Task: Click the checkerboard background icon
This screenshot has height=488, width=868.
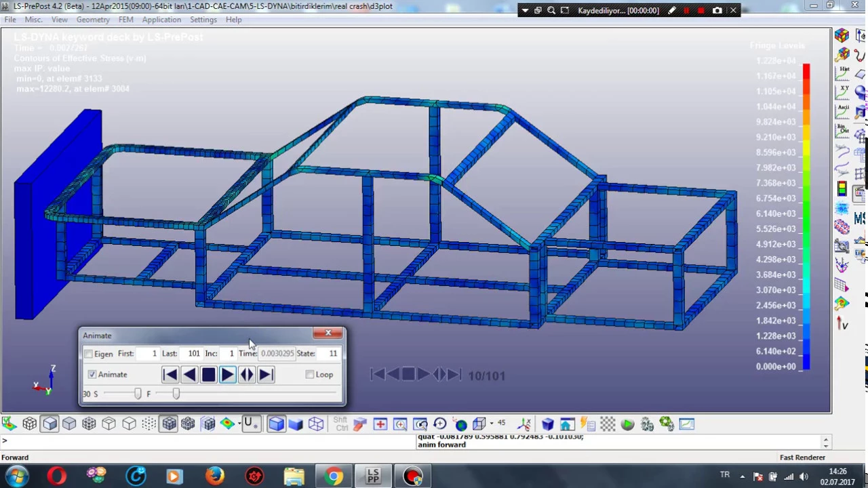Action: 608,424
